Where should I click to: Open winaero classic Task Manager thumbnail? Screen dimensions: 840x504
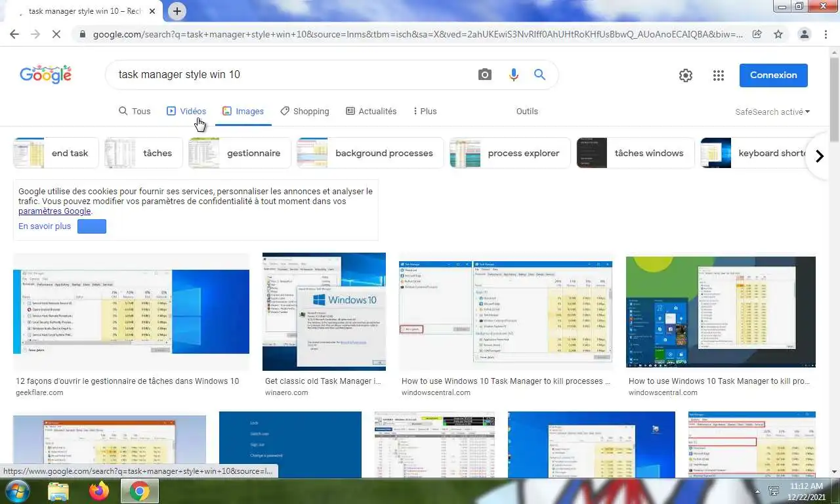pos(324,312)
